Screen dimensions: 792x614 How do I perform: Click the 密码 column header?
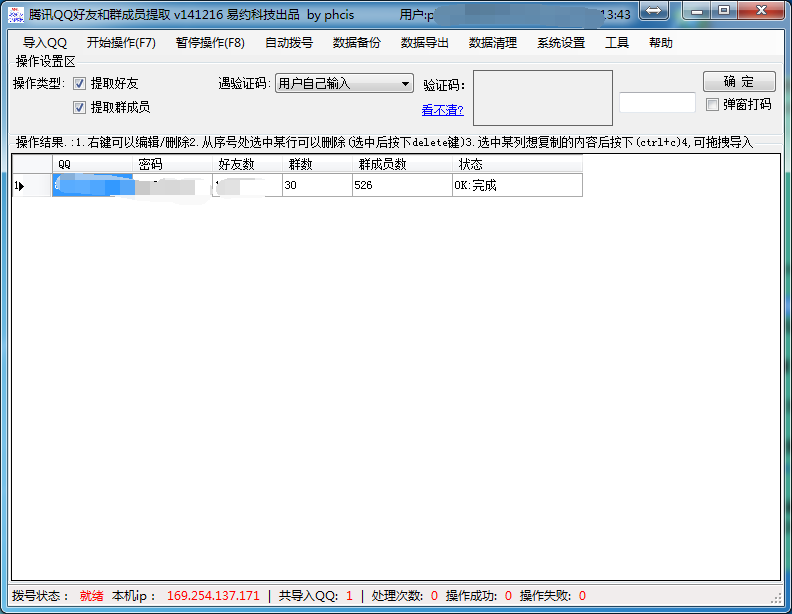[x=172, y=164]
